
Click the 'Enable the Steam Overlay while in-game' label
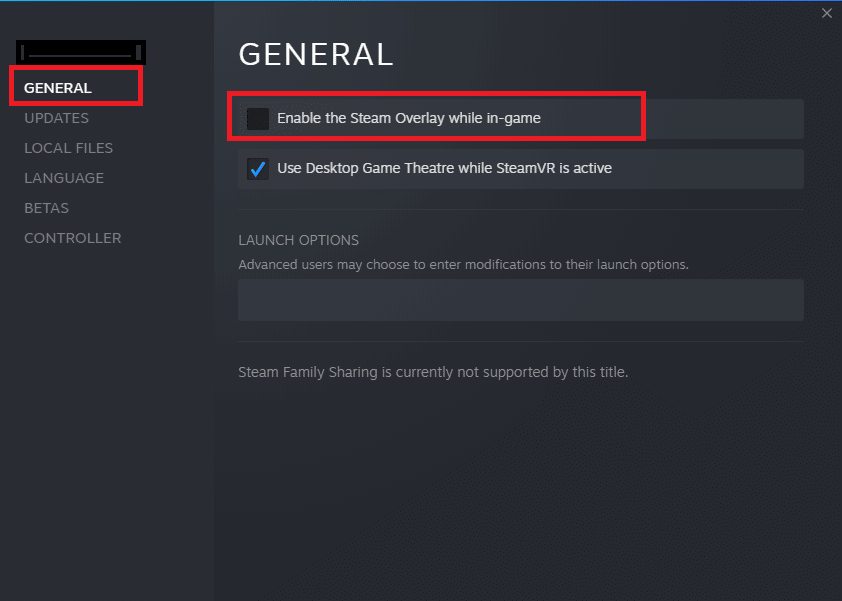tap(408, 119)
